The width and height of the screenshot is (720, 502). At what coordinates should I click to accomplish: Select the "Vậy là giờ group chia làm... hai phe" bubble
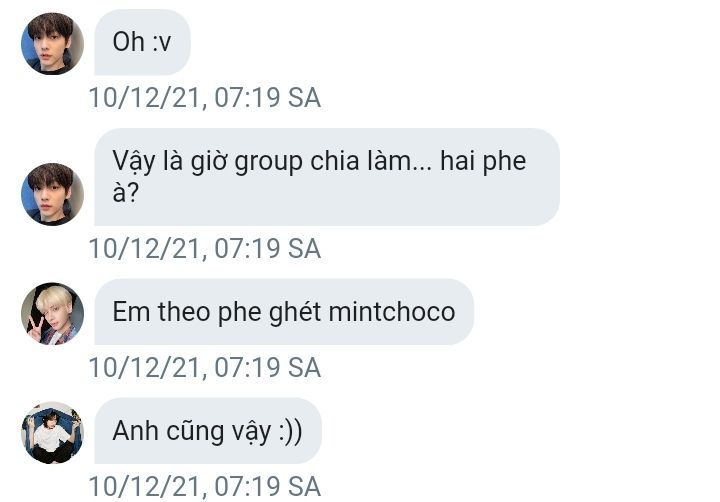point(327,177)
